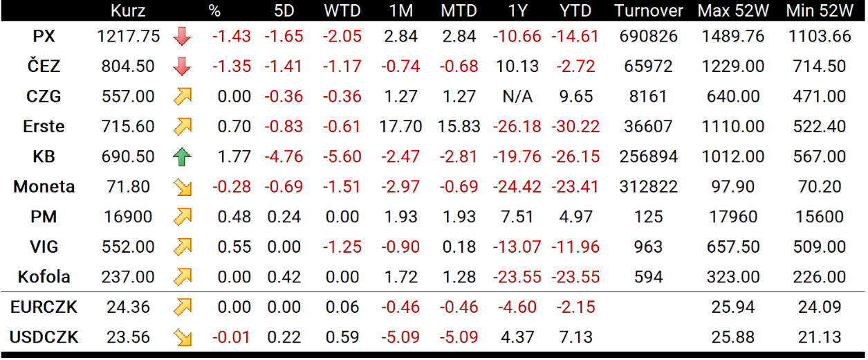The width and height of the screenshot is (868, 360).
Task: Click the yellow trend arrow for Erste
Action: (182, 127)
